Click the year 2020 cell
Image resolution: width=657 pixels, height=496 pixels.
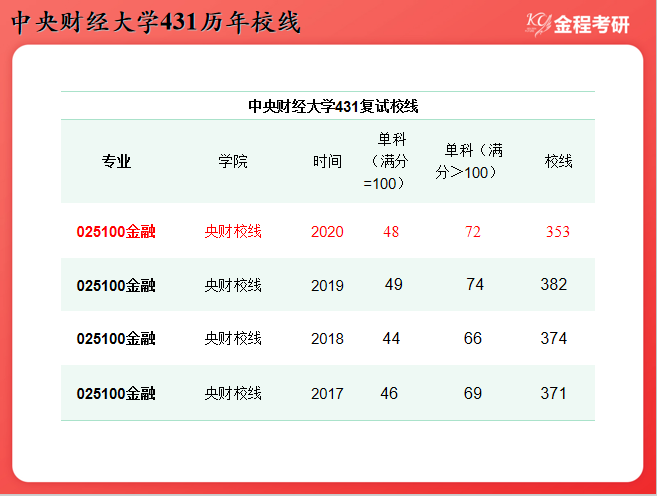(327, 232)
